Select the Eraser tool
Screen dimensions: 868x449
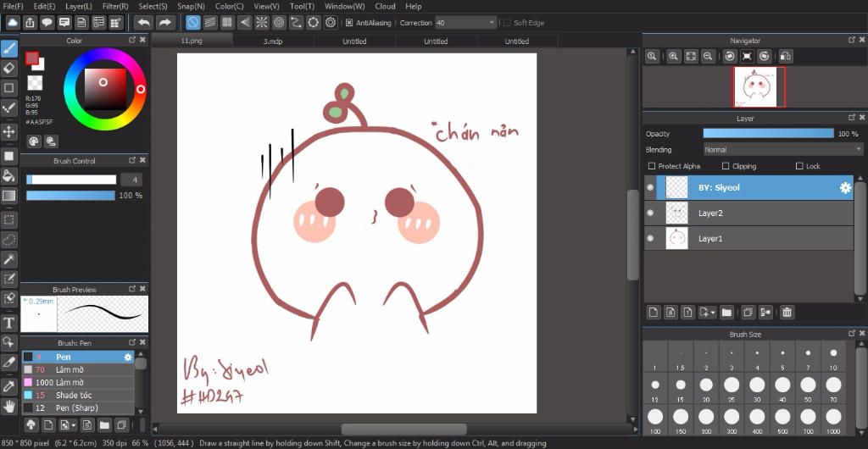8,68
